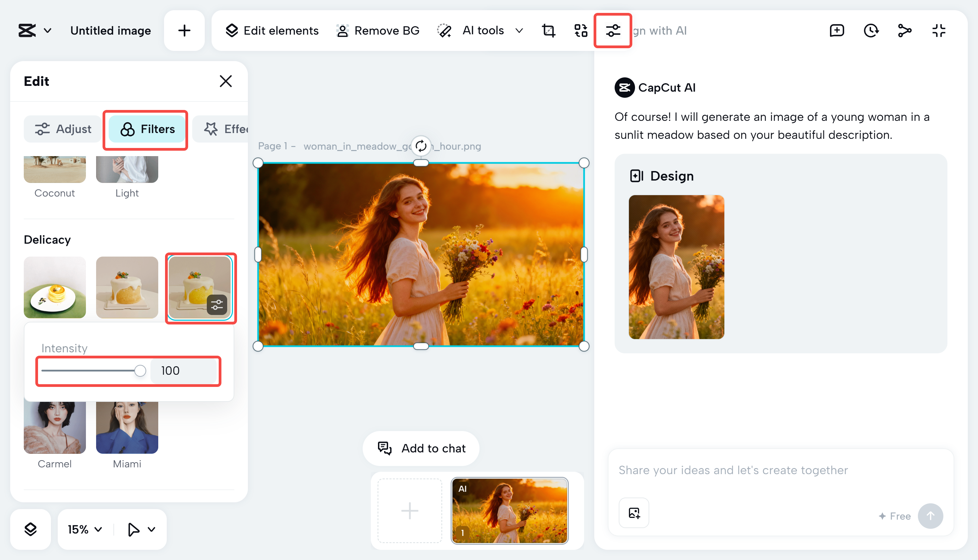
Task: Click the rotate icon above the selected image
Action: 421,147
